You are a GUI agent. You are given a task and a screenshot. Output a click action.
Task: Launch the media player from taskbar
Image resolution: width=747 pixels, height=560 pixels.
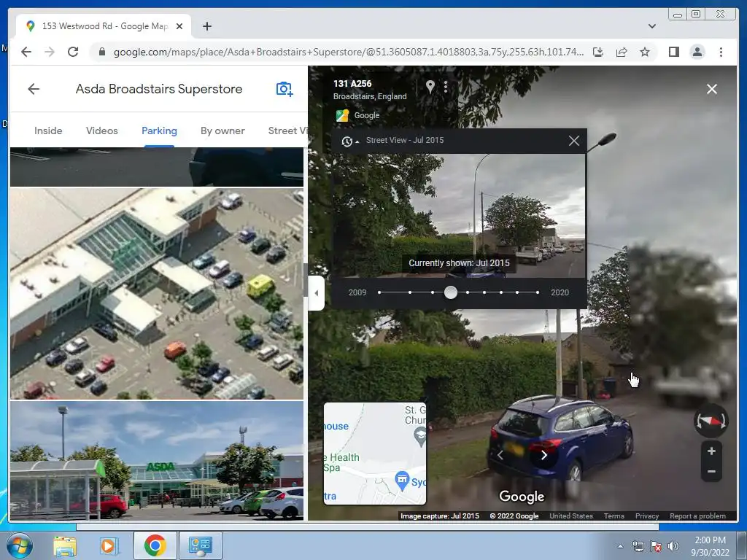tap(109, 545)
